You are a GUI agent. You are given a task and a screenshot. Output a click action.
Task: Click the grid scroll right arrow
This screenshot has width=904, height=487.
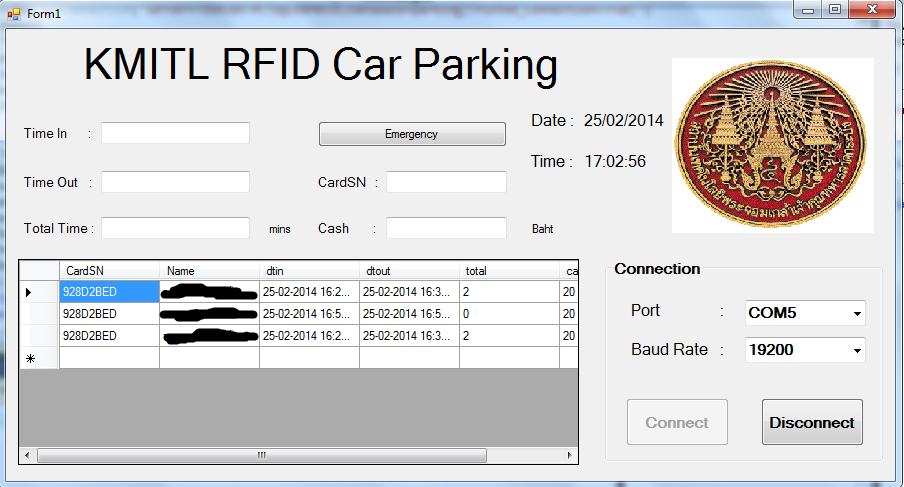[x=570, y=455]
